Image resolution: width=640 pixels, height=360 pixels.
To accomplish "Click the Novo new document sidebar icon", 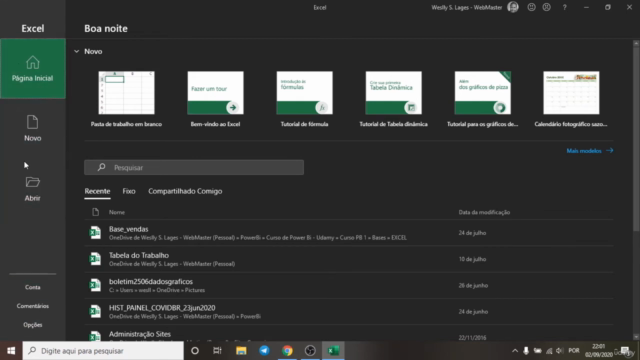I will (x=32, y=122).
